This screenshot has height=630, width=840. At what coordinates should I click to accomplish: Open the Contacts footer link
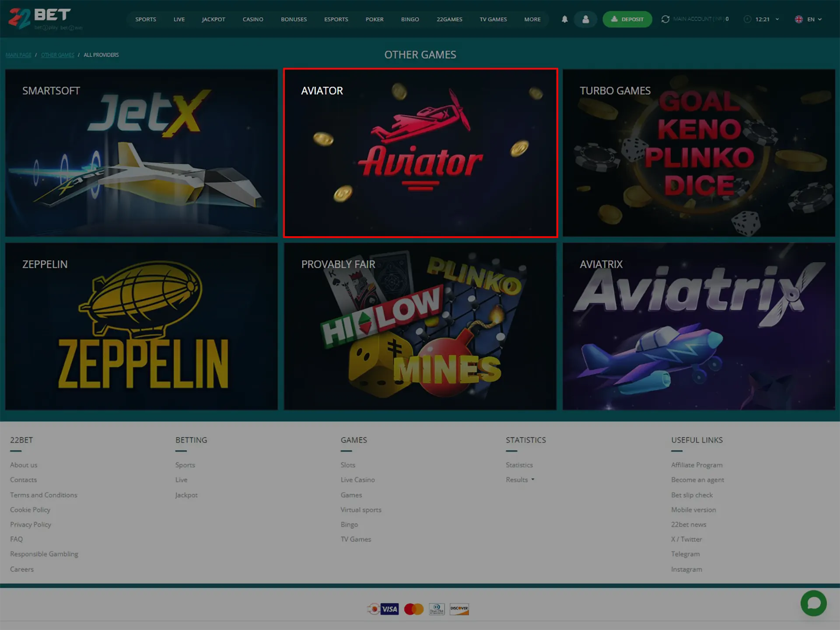(x=23, y=480)
